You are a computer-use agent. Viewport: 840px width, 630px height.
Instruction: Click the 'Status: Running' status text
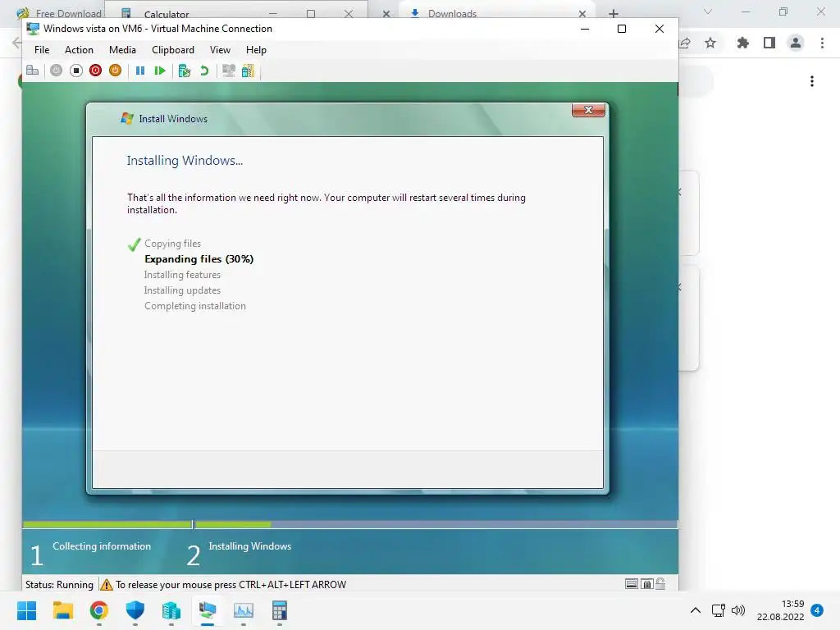tap(59, 584)
